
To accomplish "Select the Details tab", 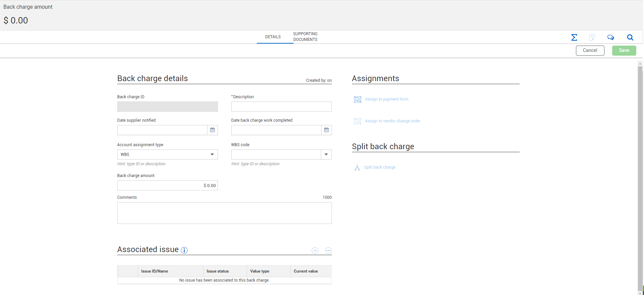I will 273,37.
